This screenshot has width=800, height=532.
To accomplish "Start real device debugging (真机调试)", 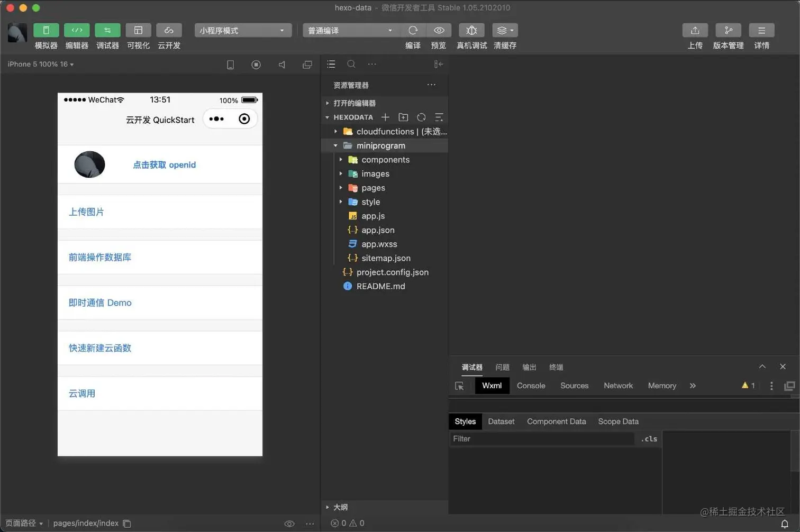I will click(471, 31).
